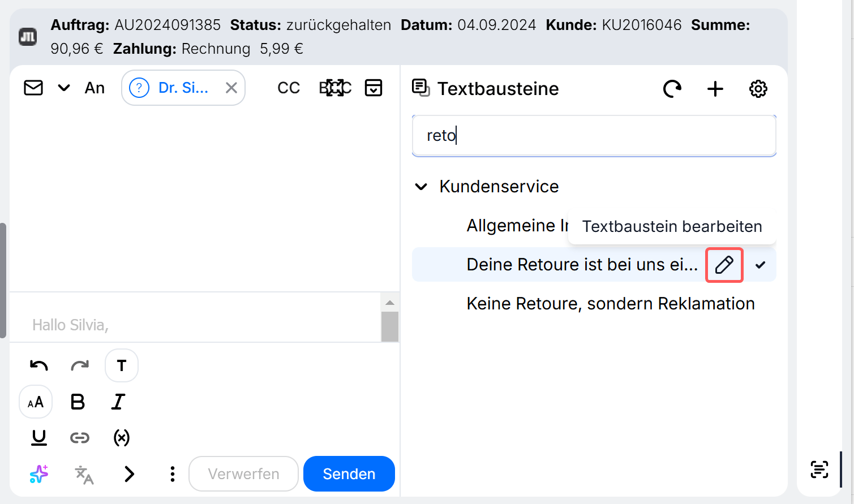Add a new Textbaustein with the plus icon
The height and width of the screenshot is (504, 854).
point(715,89)
